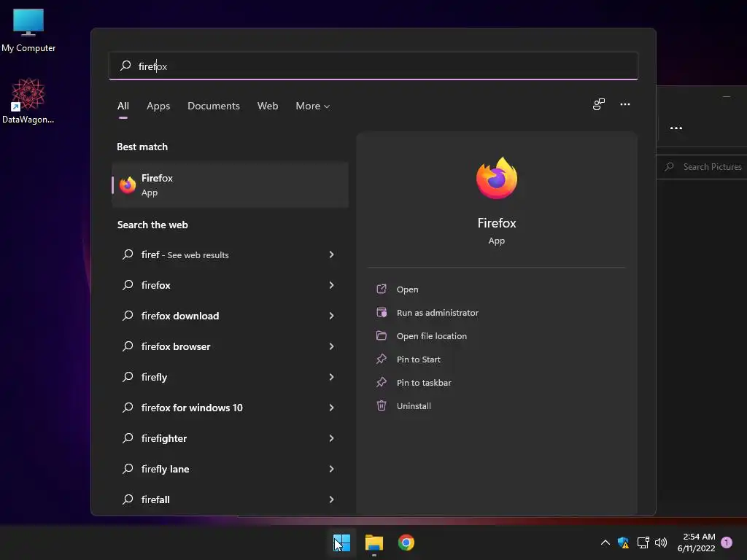Image resolution: width=747 pixels, height=560 pixels.
Task: Click magnifier icon beside 'firef' suggestion
Action: tap(128, 254)
